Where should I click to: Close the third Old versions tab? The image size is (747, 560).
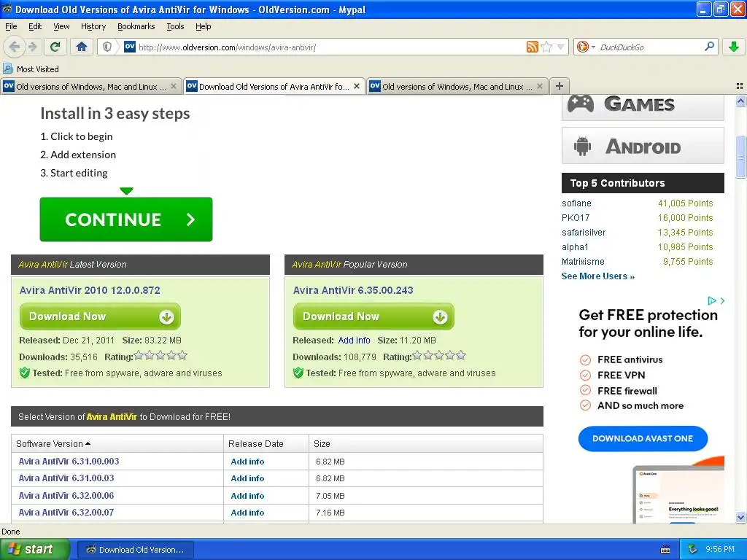click(x=539, y=86)
